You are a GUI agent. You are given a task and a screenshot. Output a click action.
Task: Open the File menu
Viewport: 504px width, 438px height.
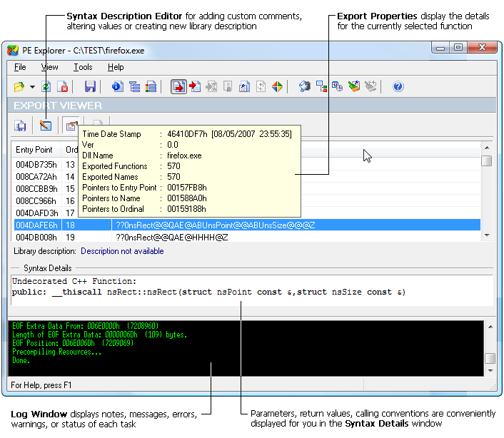coord(20,67)
